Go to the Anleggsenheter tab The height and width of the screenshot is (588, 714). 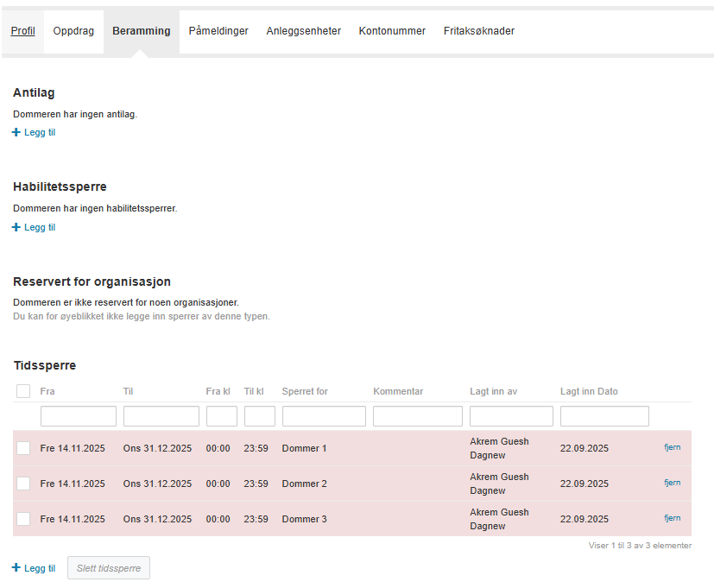[303, 31]
